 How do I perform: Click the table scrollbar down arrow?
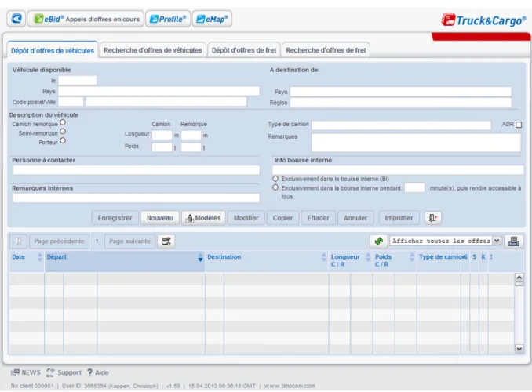pyautogui.click(x=519, y=349)
